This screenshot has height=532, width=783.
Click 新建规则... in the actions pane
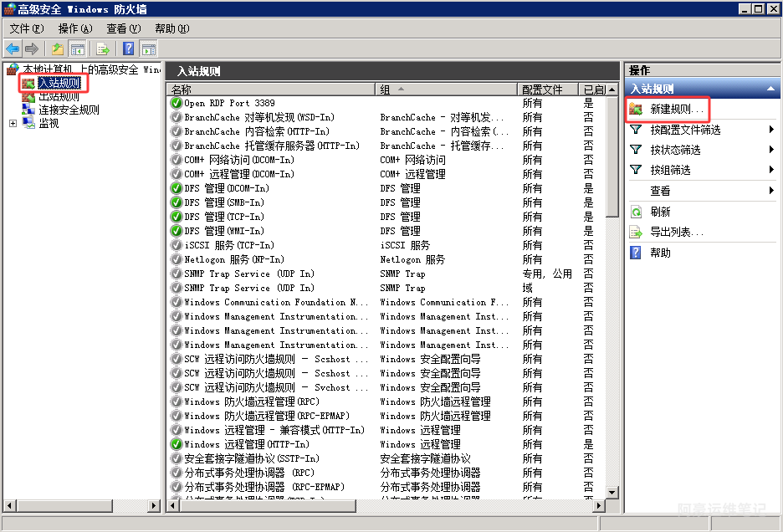pyautogui.click(x=677, y=109)
